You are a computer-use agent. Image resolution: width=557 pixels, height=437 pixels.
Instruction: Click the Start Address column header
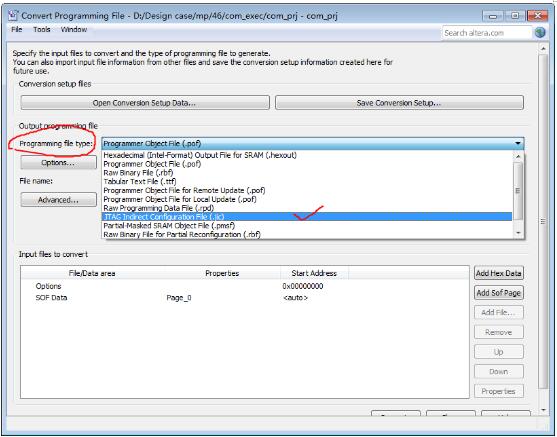pos(314,273)
